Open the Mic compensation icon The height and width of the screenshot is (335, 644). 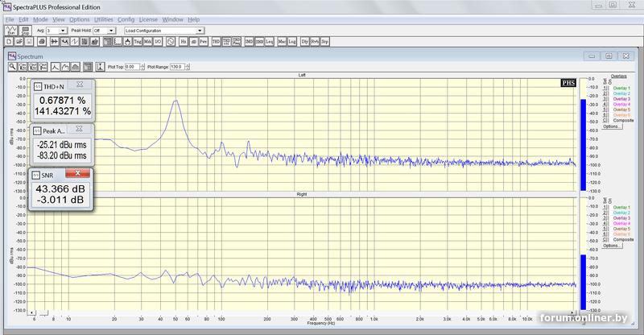[x=282, y=42]
